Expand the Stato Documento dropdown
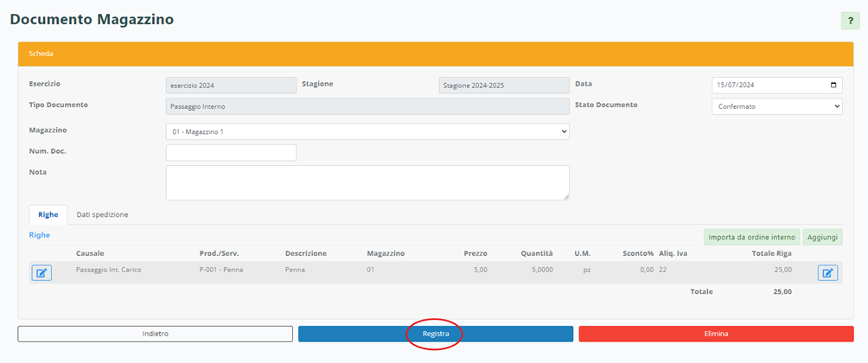The image size is (868, 363). [x=776, y=106]
